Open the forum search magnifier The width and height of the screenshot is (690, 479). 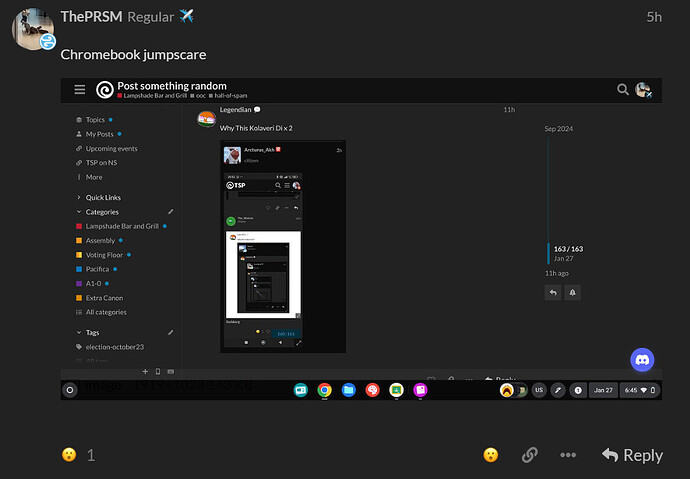coord(623,90)
